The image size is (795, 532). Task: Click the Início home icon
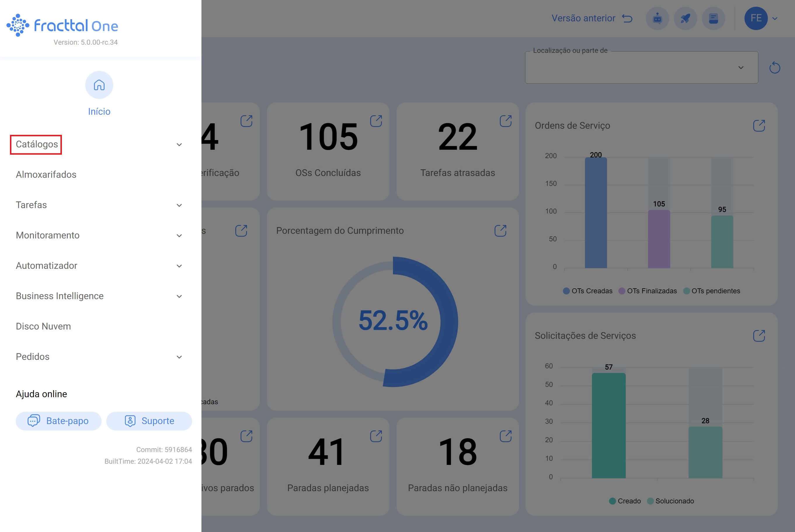click(99, 85)
